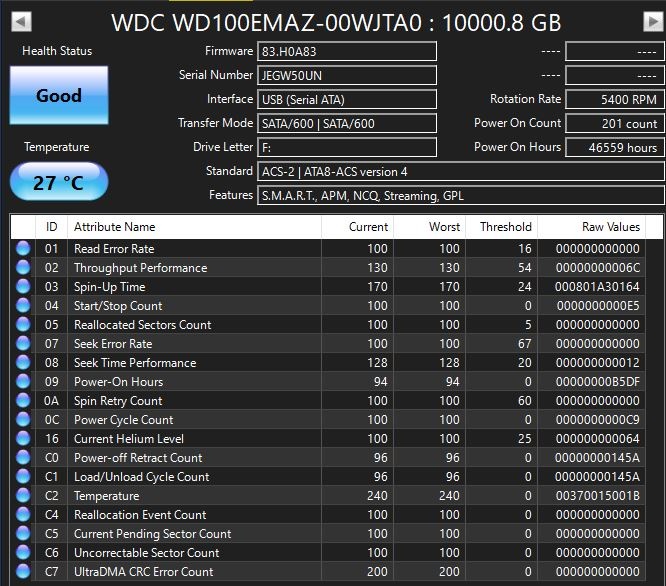Select the Spin-Up Time attribute name
The width and height of the screenshot is (666, 586).
click(110, 287)
